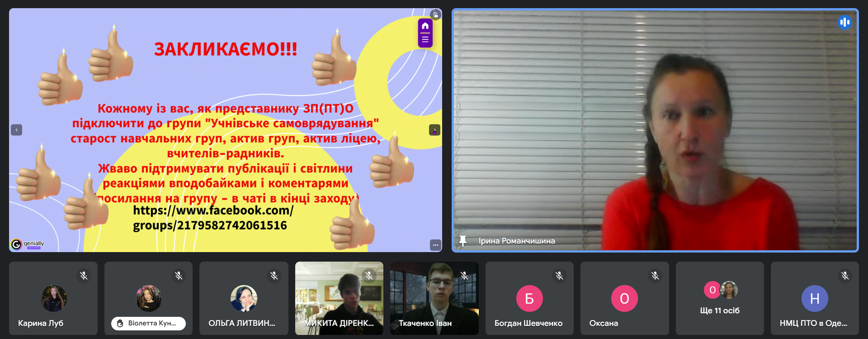Click muted mic on Оксана tile
Screen dimensions: 868x339
[655, 276]
